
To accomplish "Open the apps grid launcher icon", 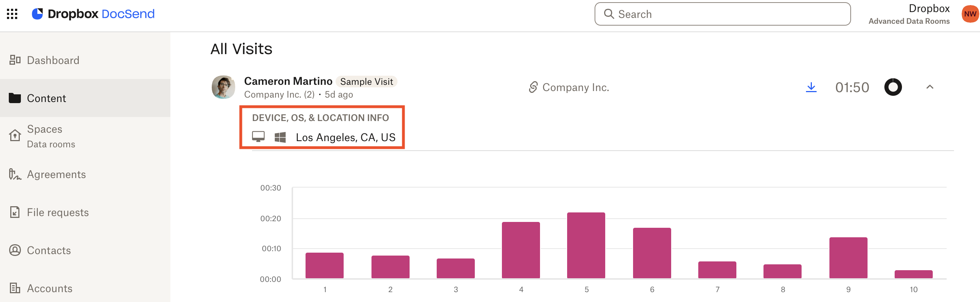I will click(12, 14).
